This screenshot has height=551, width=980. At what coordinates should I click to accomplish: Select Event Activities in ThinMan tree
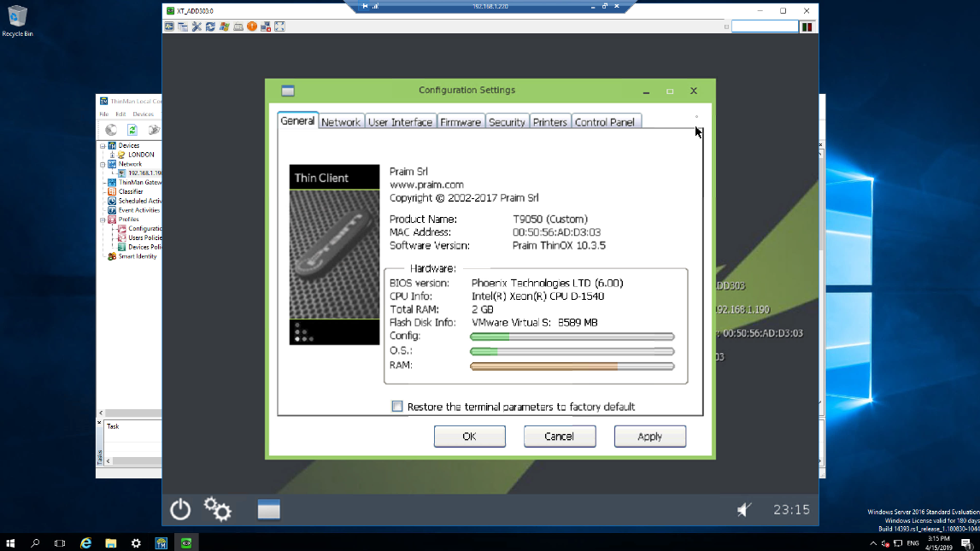click(138, 210)
